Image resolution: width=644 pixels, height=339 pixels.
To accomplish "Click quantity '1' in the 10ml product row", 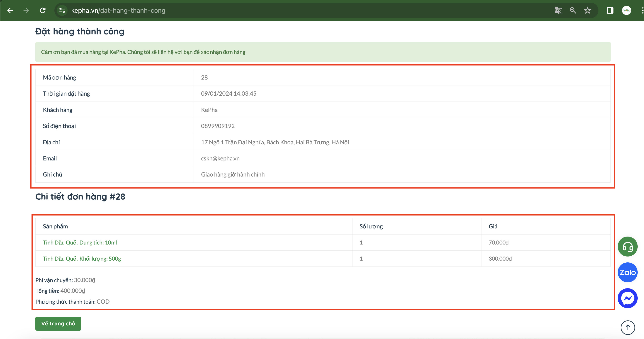I will [x=361, y=242].
